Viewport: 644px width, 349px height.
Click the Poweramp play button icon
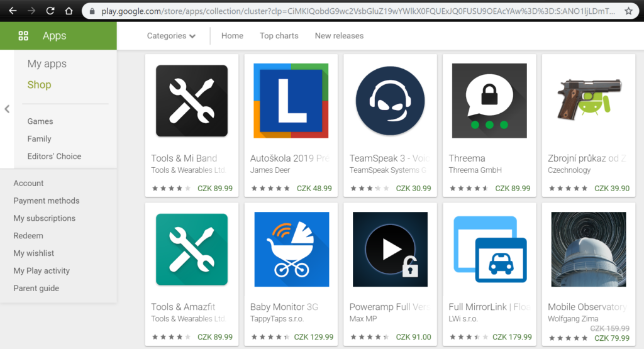[390, 250]
